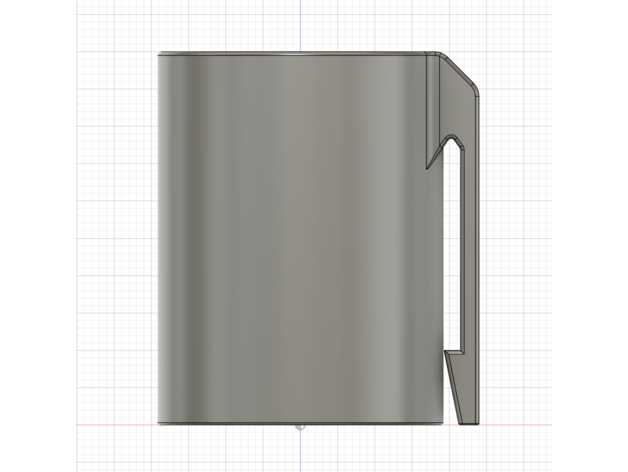628x472 pixels.
Task: Click the open slot between clip and cup
Action: coord(454,250)
